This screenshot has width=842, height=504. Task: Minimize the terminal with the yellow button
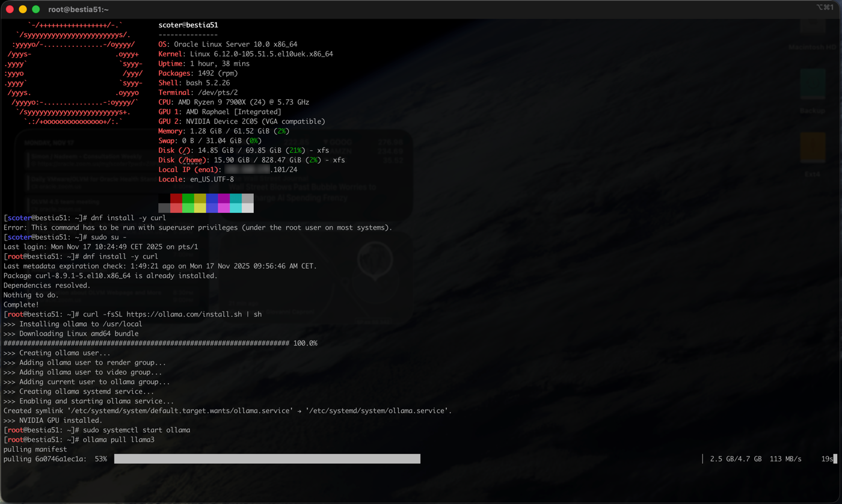point(23,9)
